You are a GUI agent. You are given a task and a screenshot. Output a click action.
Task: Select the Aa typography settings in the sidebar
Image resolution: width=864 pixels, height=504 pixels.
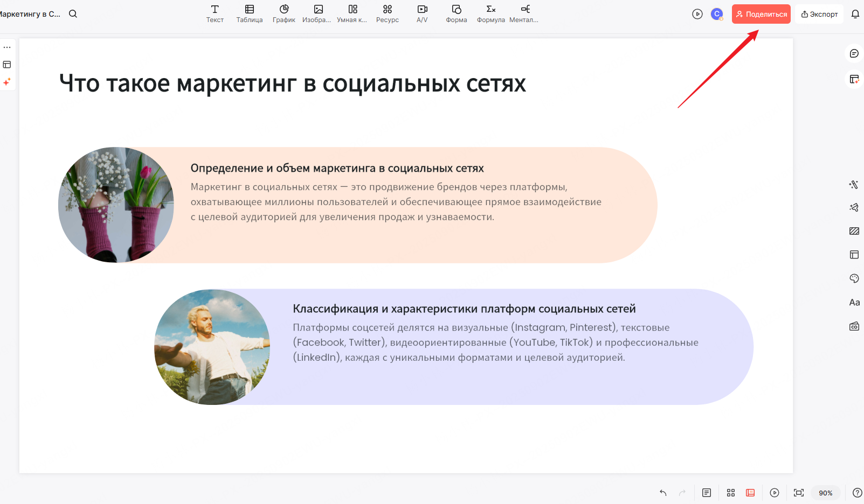tap(854, 302)
